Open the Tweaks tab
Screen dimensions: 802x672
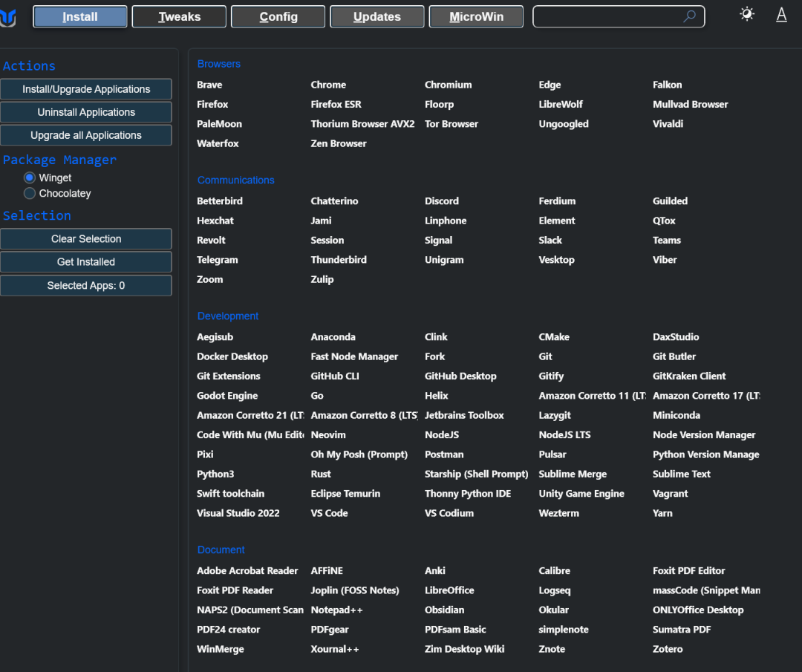179,17
